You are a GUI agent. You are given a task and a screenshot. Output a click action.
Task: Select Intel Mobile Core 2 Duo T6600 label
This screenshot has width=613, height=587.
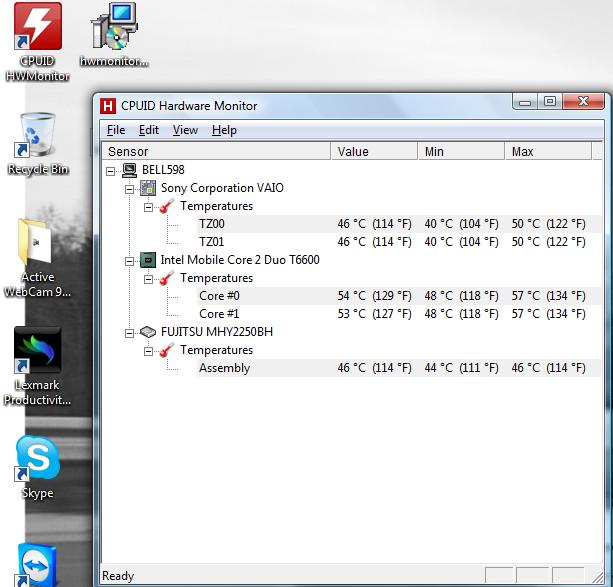pos(240,260)
